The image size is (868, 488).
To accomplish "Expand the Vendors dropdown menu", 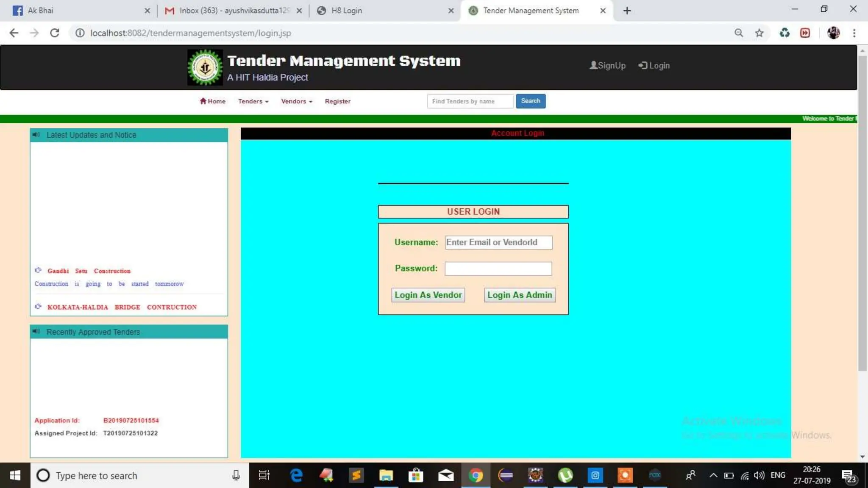I will pyautogui.click(x=296, y=101).
